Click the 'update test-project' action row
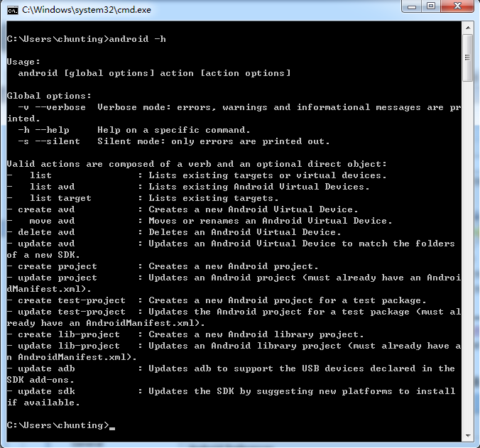The height and width of the screenshot is (448, 480). (234, 312)
